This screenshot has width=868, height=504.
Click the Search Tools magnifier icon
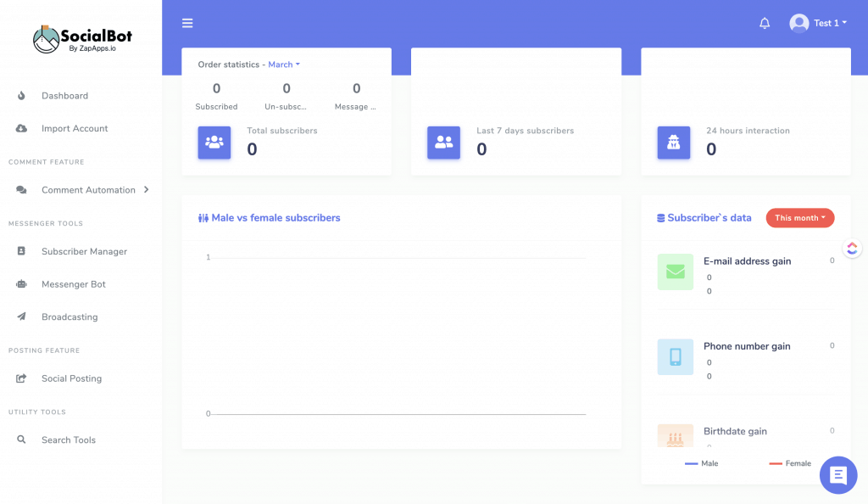(x=21, y=440)
